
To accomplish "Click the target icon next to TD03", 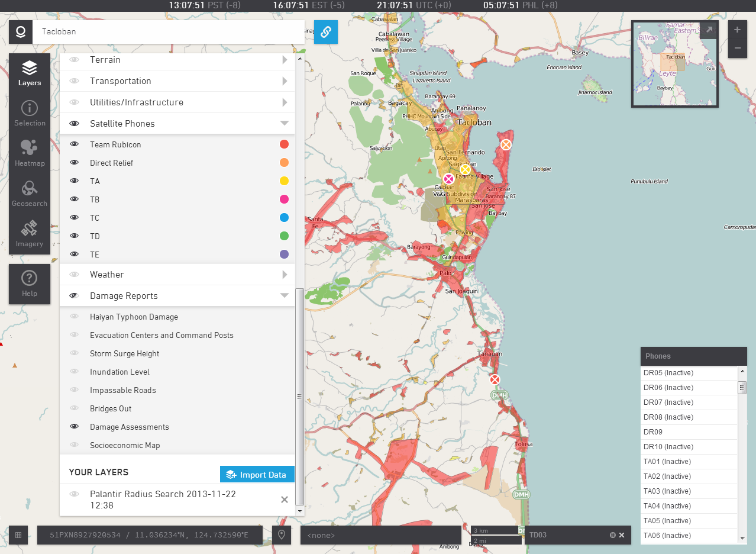I will (613, 535).
